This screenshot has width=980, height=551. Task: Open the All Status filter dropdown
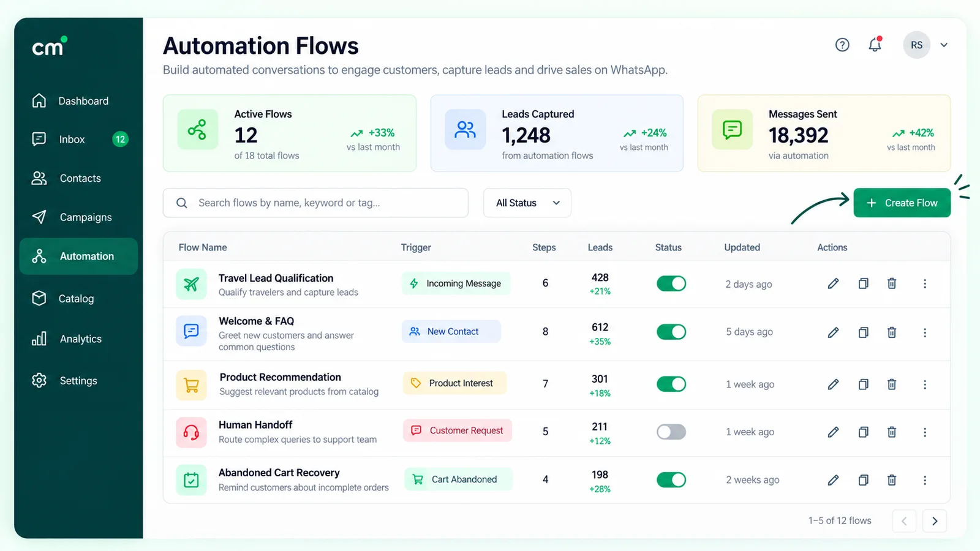[527, 203]
